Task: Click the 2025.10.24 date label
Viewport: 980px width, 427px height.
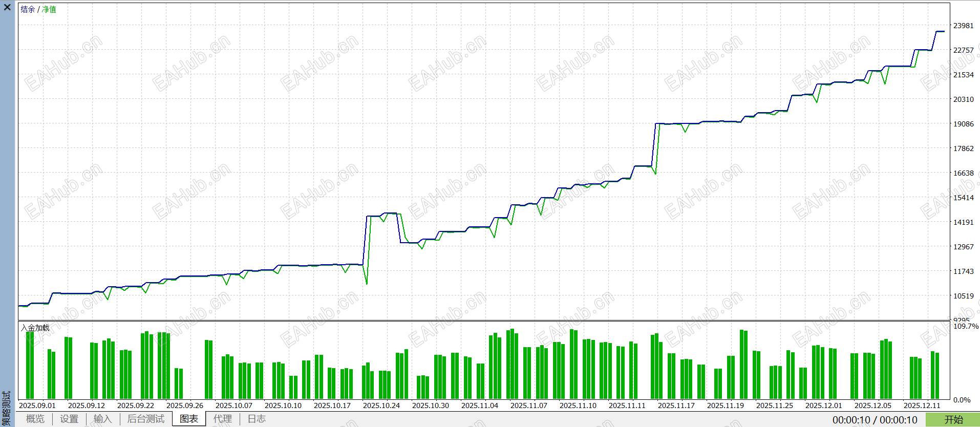Action: (381, 405)
